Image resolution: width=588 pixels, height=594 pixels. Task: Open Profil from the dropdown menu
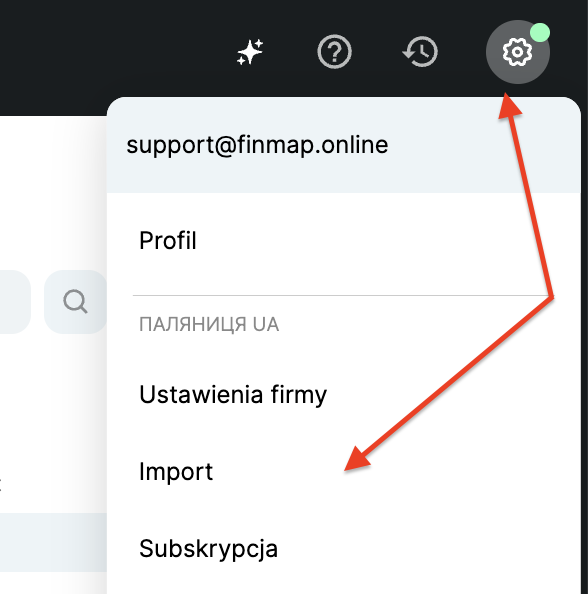168,241
